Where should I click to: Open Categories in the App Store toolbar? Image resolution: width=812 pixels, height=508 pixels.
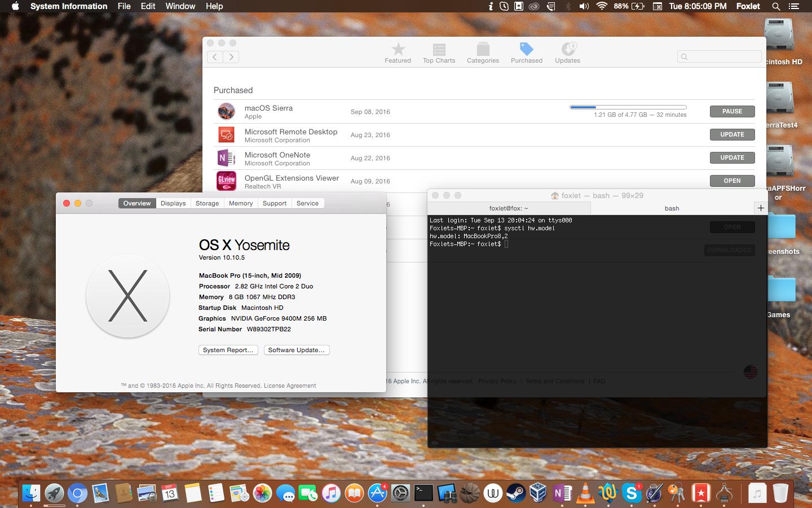pos(483,53)
